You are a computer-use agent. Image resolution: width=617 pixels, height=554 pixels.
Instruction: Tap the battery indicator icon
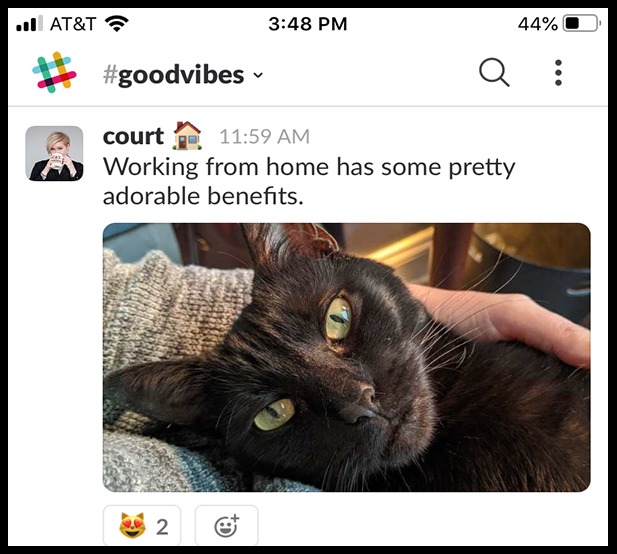582,23
